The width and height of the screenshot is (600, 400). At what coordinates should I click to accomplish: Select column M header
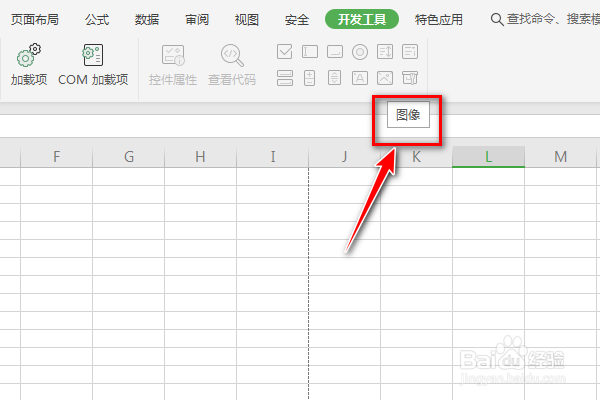coord(561,157)
